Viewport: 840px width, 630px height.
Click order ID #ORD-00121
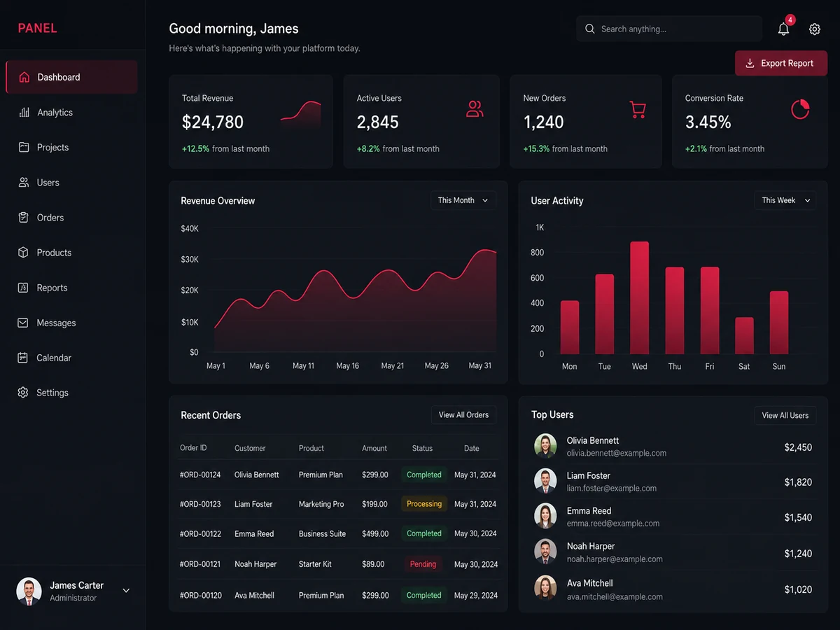(200, 564)
